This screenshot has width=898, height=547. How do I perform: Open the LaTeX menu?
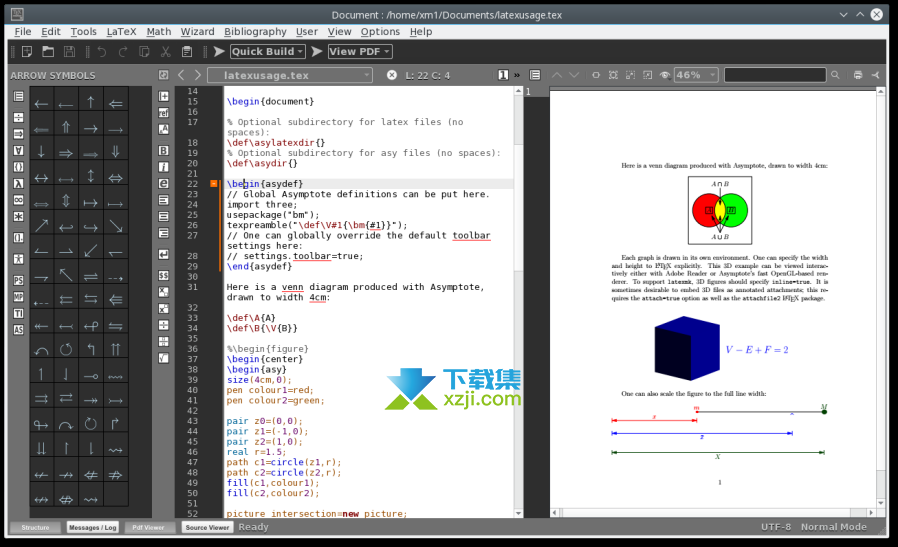tap(121, 32)
